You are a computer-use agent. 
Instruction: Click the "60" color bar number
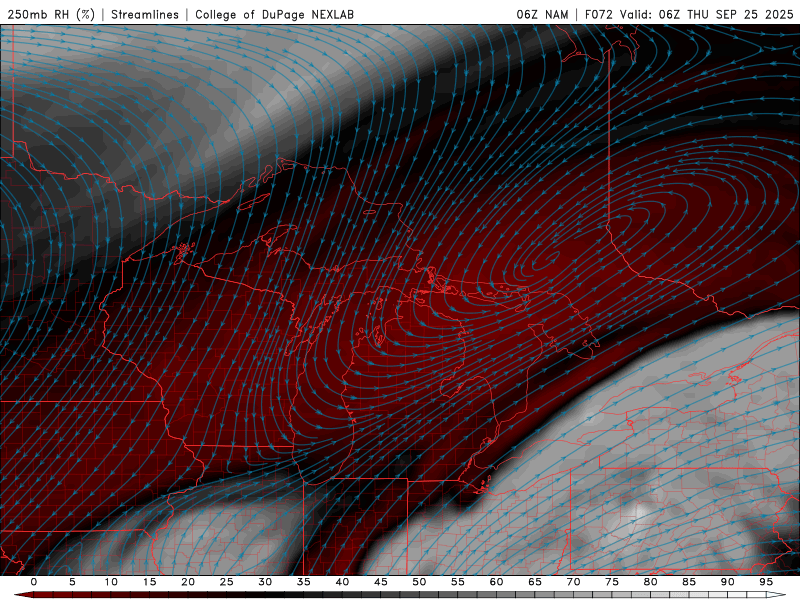point(496,582)
